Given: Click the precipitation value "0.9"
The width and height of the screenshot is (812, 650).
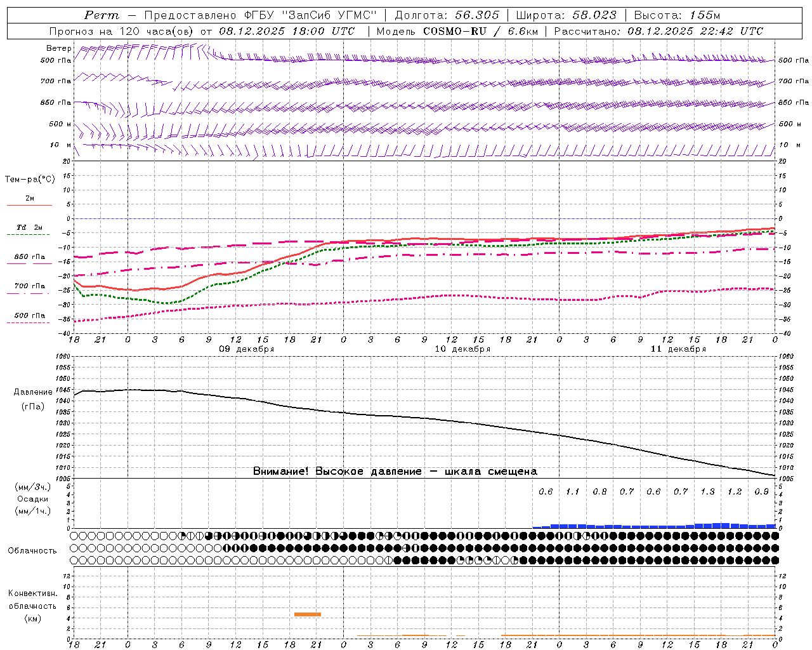Looking at the screenshot, I should point(762,491).
